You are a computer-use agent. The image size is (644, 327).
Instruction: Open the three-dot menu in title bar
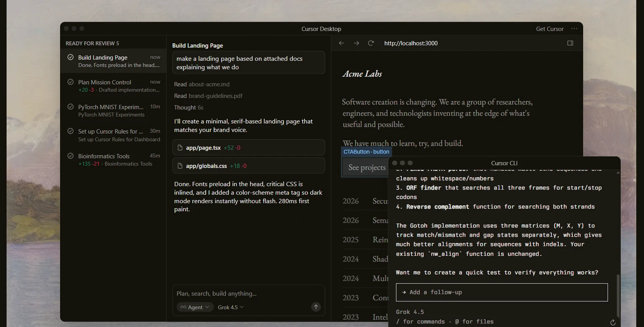coord(574,29)
